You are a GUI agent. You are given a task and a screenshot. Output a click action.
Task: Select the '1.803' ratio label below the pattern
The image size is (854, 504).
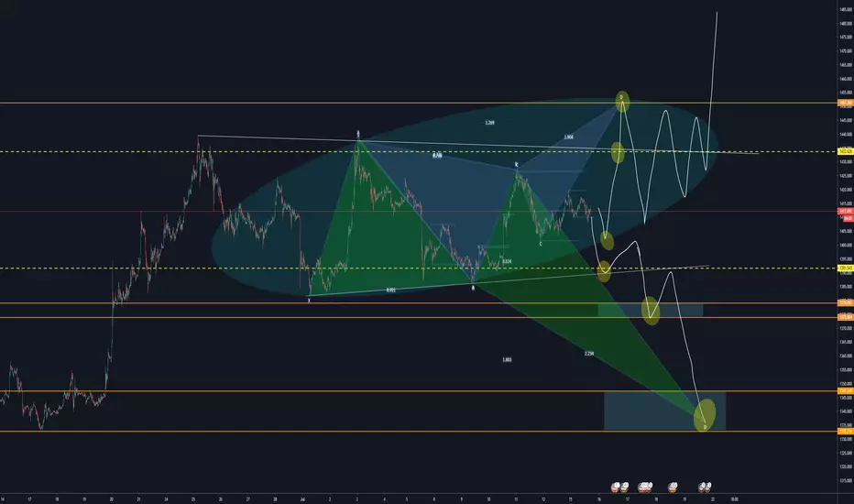[507, 359]
